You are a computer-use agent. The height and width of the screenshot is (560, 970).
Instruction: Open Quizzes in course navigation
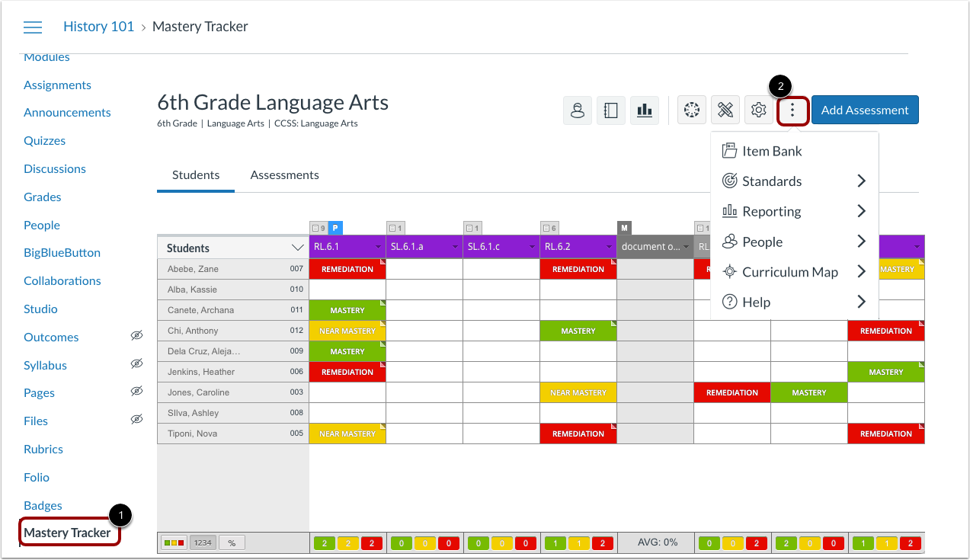(x=44, y=140)
